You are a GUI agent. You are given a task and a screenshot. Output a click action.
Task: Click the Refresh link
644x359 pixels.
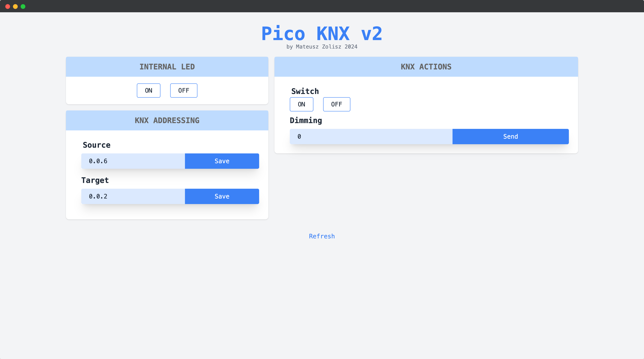(x=322, y=236)
